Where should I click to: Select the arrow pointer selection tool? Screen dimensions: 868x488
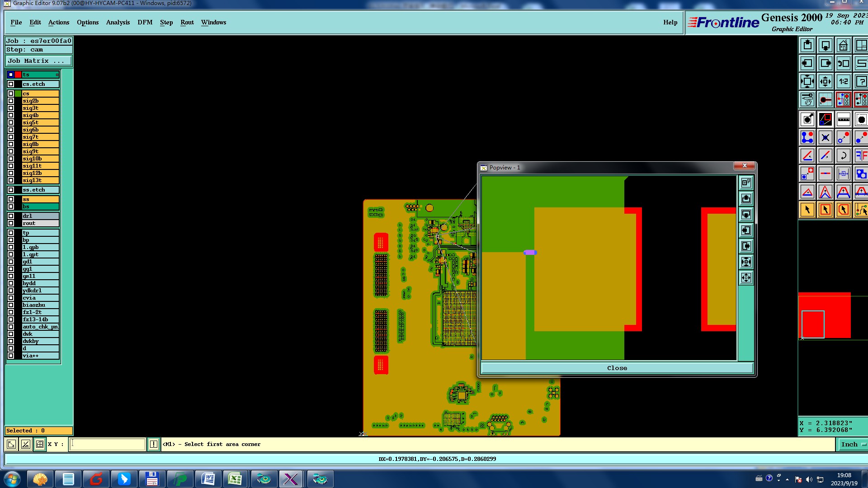point(807,210)
